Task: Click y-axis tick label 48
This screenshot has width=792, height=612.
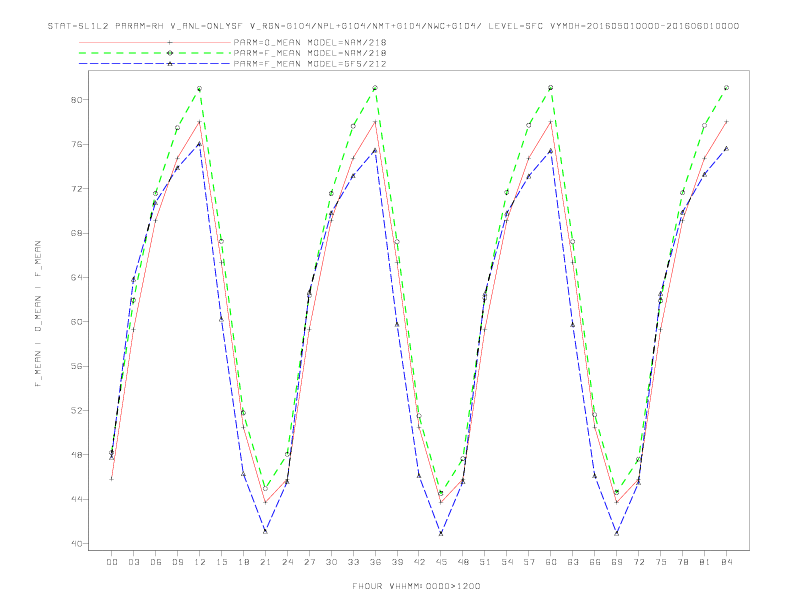Action: (75, 455)
